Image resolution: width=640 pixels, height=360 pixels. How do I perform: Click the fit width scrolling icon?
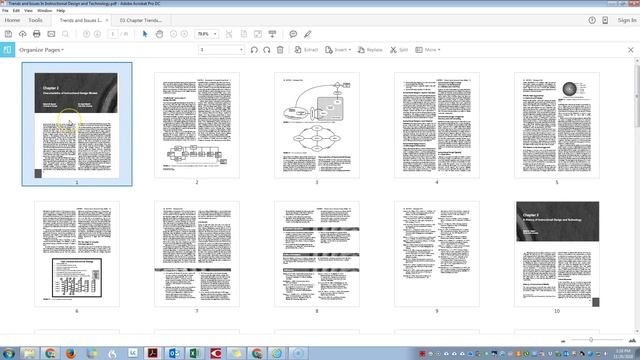tap(229, 34)
